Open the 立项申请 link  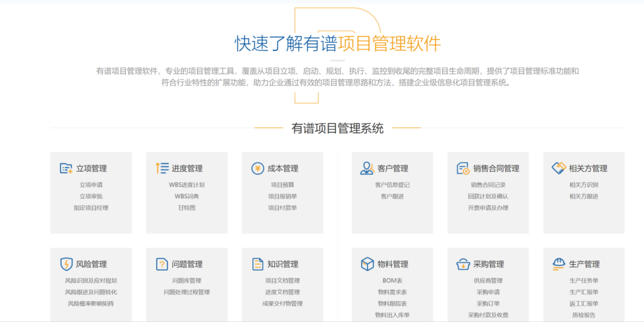(x=91, y=185)
